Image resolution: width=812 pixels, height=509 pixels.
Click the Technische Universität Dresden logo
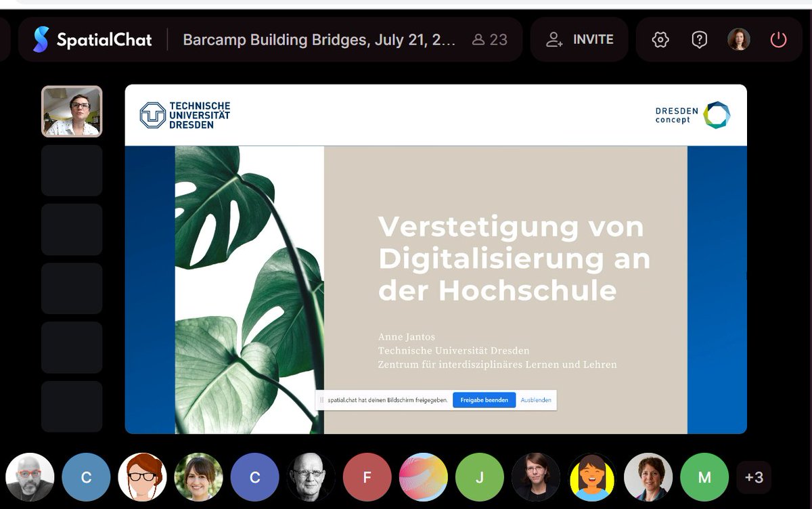point(185,115)
